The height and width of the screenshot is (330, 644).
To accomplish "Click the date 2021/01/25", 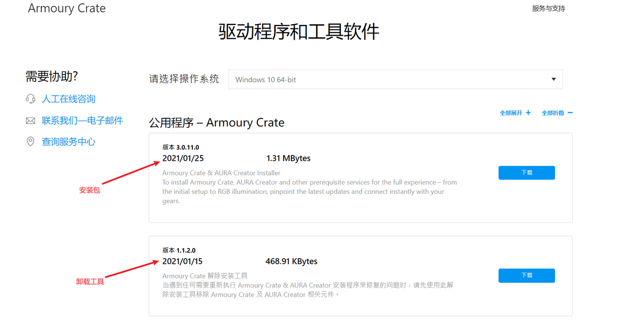I will coord(183,158).
